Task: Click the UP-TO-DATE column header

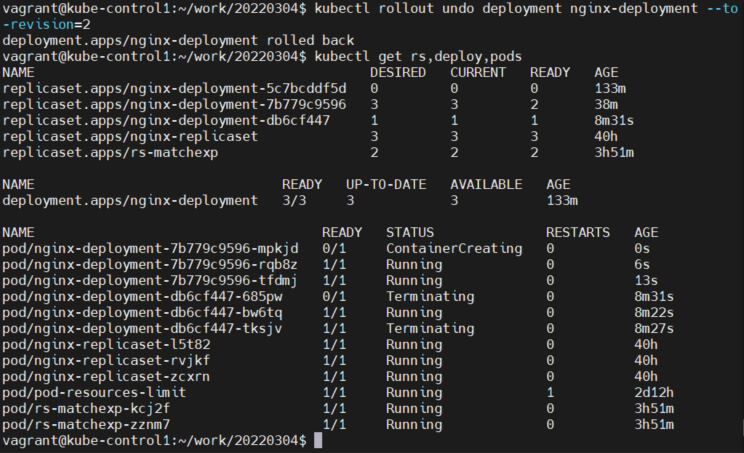Action: (386, 185)
